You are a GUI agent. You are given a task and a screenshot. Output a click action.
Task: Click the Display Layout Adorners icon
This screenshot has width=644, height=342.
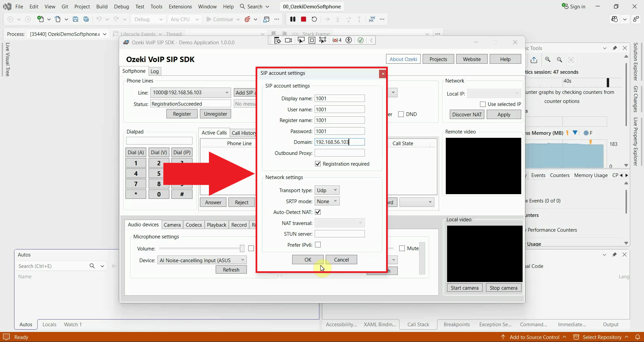tap(312, 40)
